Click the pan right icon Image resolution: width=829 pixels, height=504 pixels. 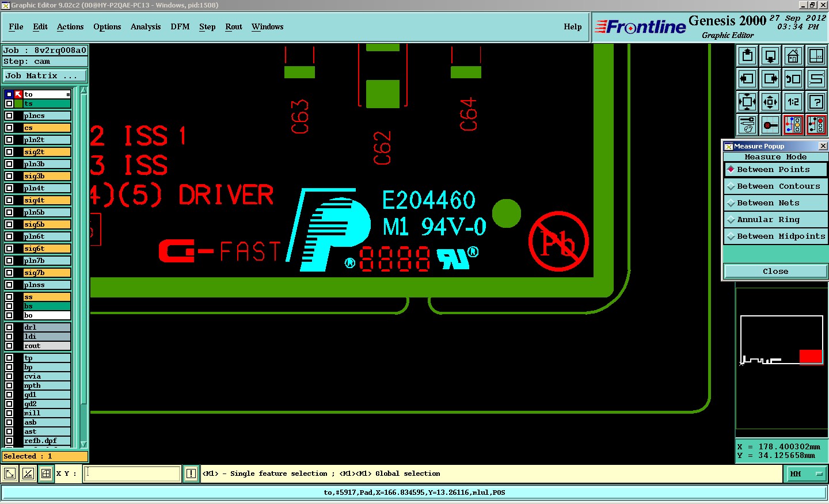[x=770, y=79]
